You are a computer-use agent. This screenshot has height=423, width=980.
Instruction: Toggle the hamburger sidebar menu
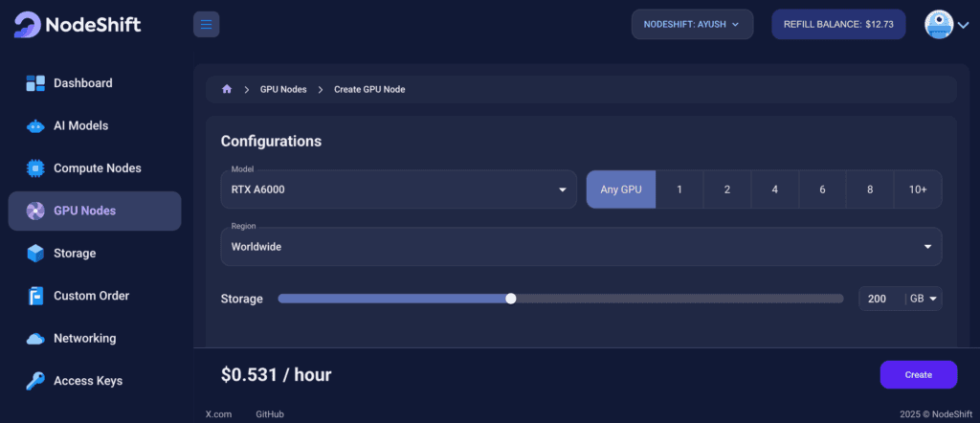(x=206, y=24)
